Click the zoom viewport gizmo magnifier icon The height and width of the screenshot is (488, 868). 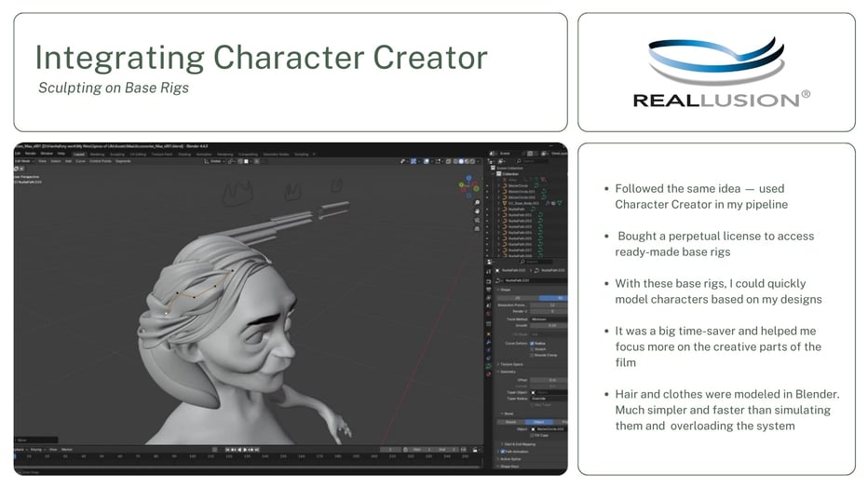(477, 202)
